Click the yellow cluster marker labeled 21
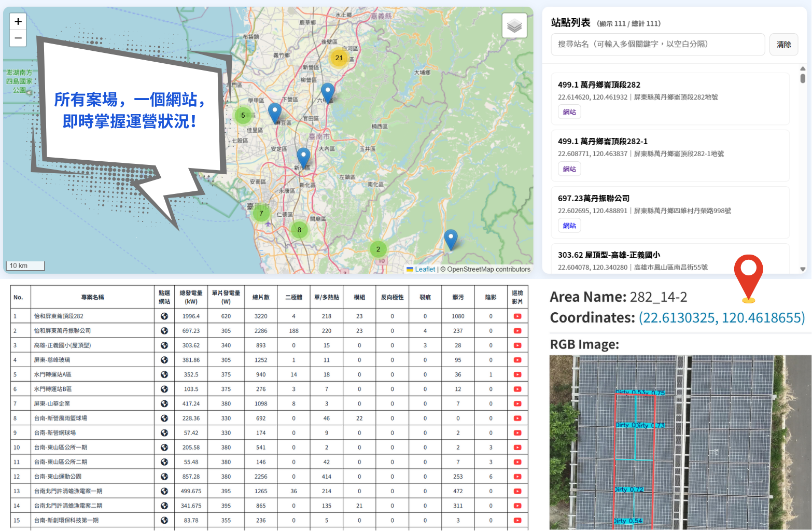 tap(339, 58)
